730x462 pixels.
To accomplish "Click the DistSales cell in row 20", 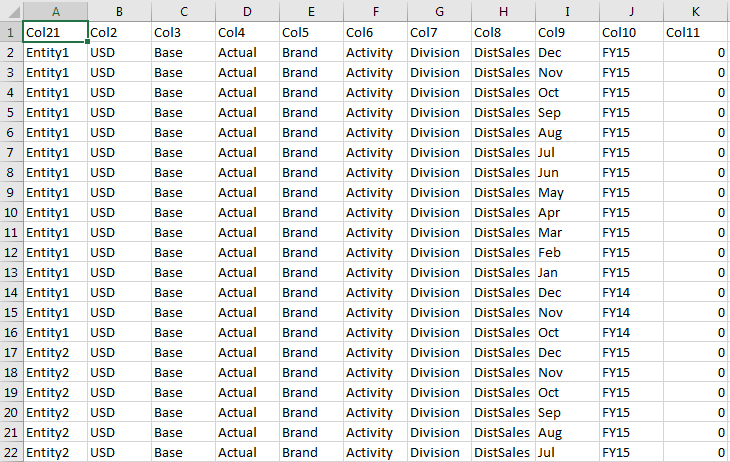I will (503, 412).
